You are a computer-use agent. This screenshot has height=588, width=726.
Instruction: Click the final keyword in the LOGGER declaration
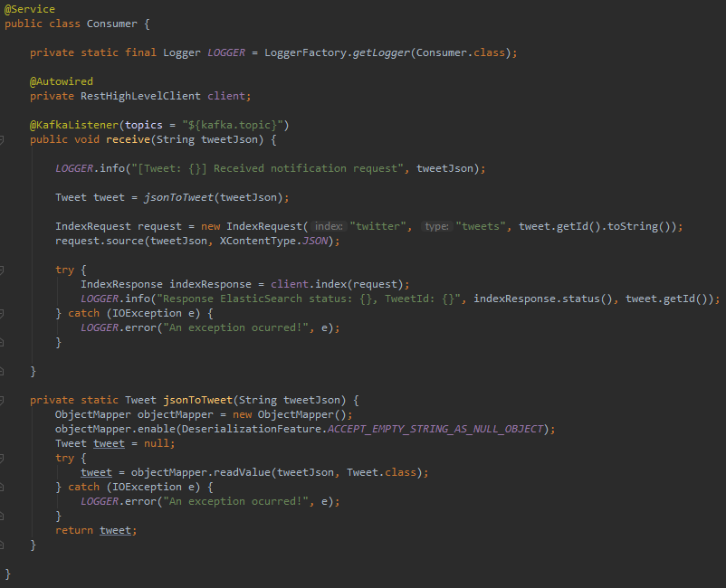coord(140,52)
